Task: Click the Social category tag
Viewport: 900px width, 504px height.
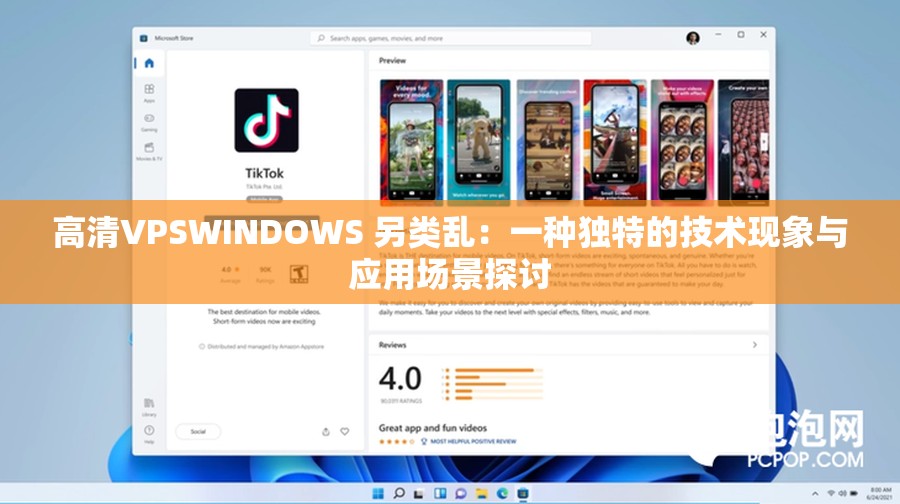Action: coord(198,432)
